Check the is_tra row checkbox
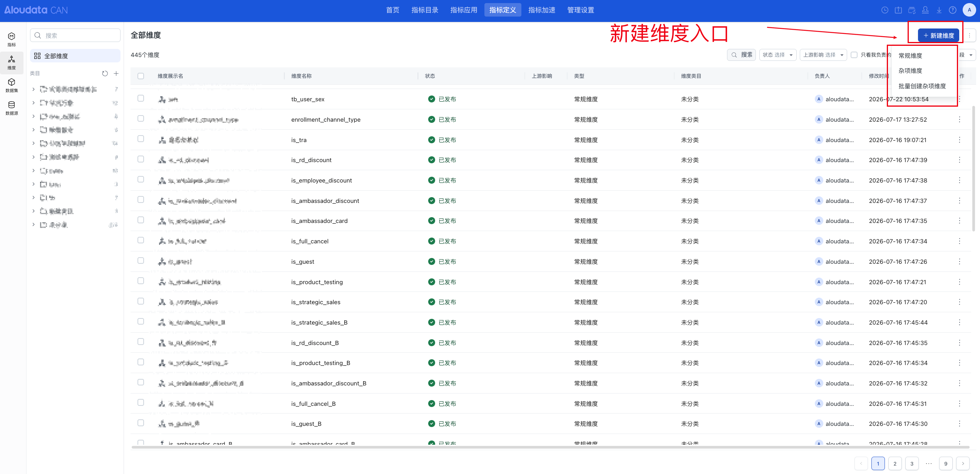 coord(141,139)
